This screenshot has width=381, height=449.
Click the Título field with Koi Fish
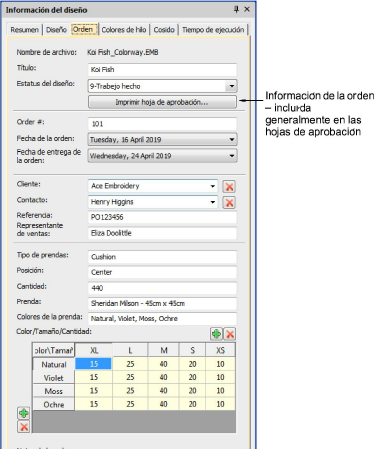point(162,70)
